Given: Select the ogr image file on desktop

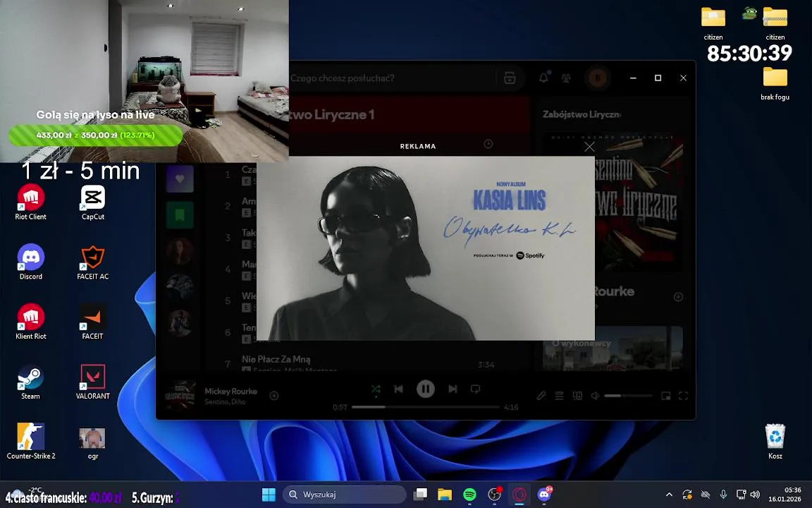Looking at the screenshot, I should pyautogui.click(x=93, y=444).
